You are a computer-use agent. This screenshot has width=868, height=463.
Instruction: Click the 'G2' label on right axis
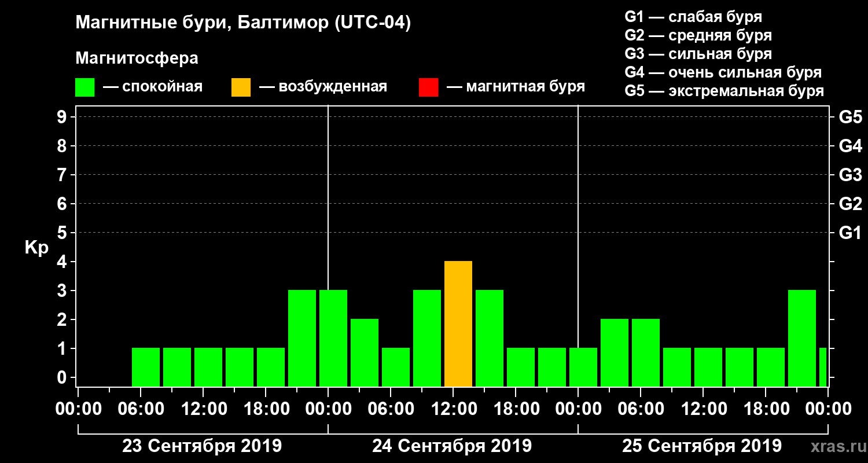[x=850, y=204]
